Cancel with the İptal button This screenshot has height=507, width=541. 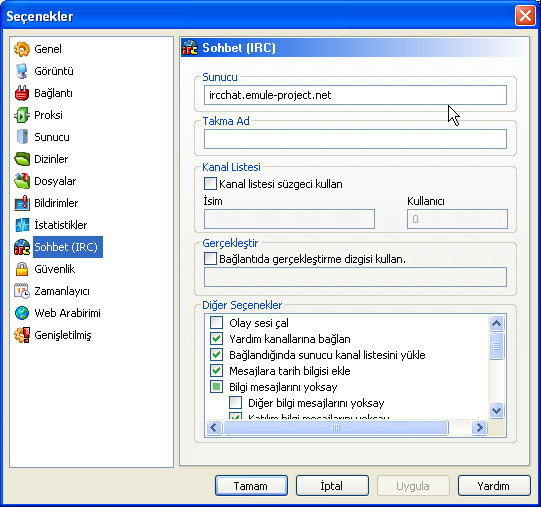click(332, 486)
